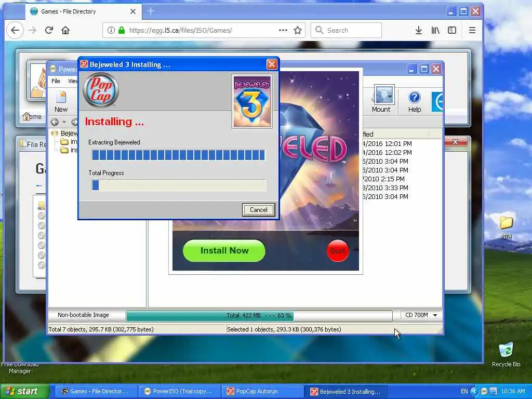Open page actions three-dot menu
Viewport: 532px width, 399px height.
click(283, 30)
